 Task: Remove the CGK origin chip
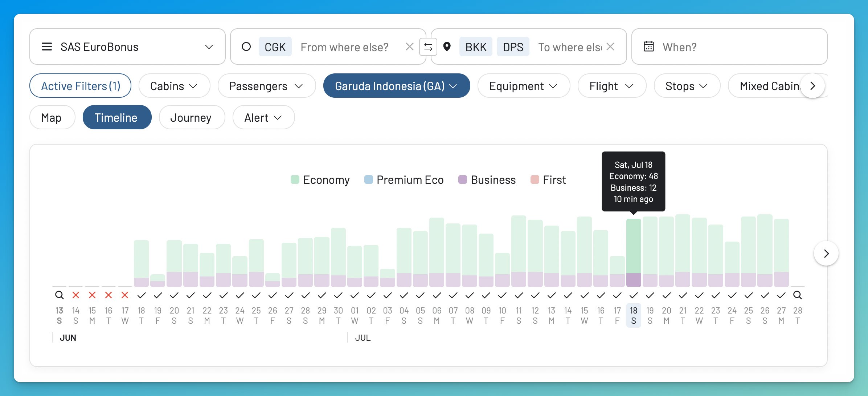(x=275, y=47)
